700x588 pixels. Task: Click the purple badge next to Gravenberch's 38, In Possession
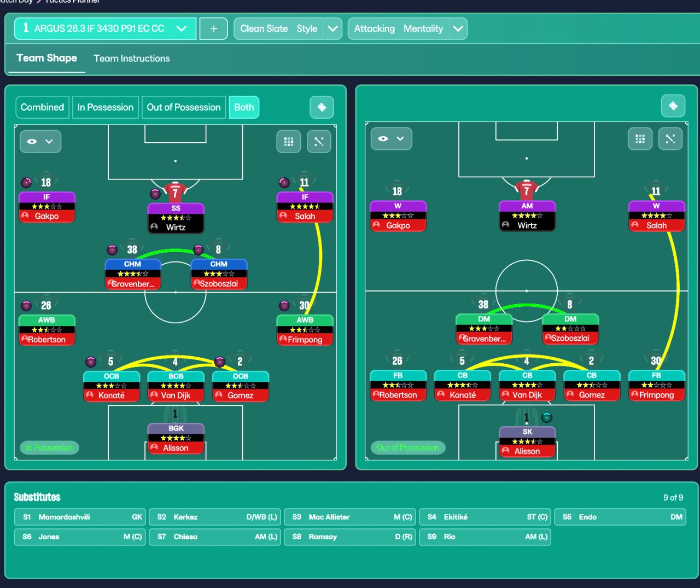[112, 250]
